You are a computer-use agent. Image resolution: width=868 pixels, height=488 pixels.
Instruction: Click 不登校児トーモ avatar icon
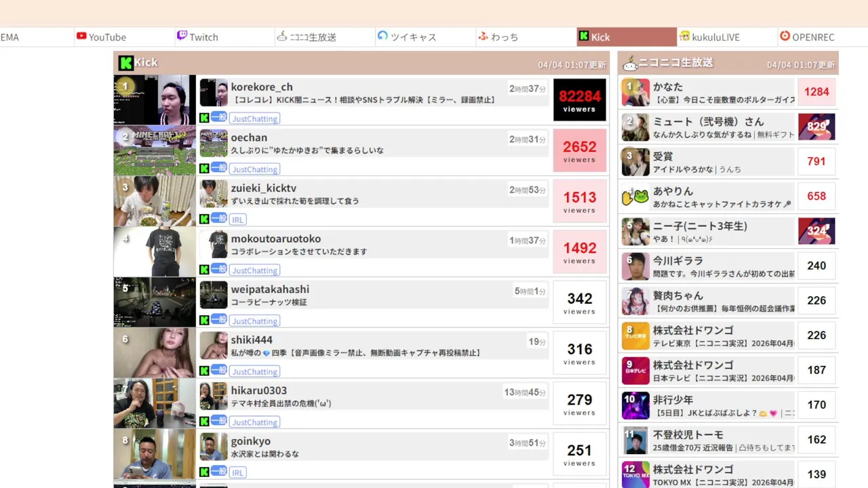(x=635, y=441)
